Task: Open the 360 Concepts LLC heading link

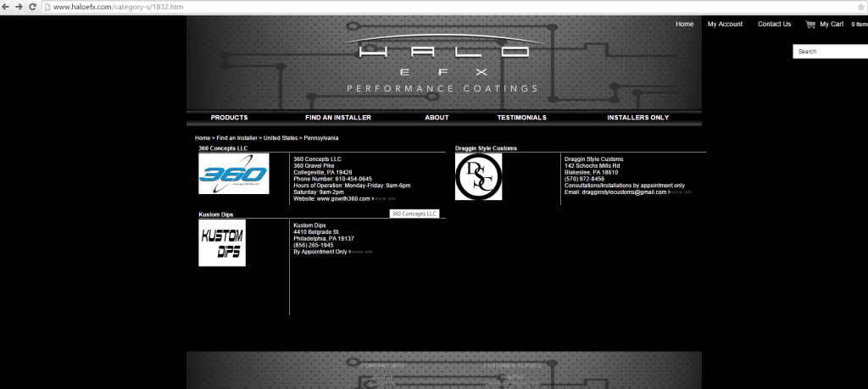Action: (x=223, y=148)
